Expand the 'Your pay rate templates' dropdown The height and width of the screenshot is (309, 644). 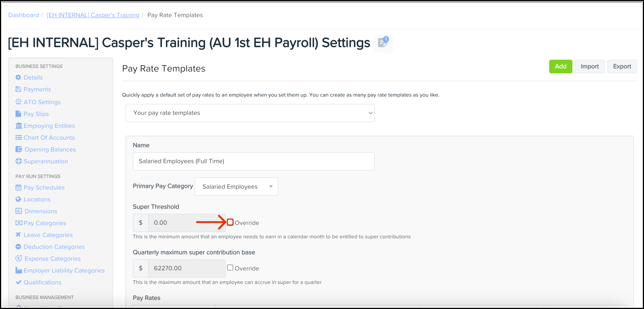[x=250, y=113]
